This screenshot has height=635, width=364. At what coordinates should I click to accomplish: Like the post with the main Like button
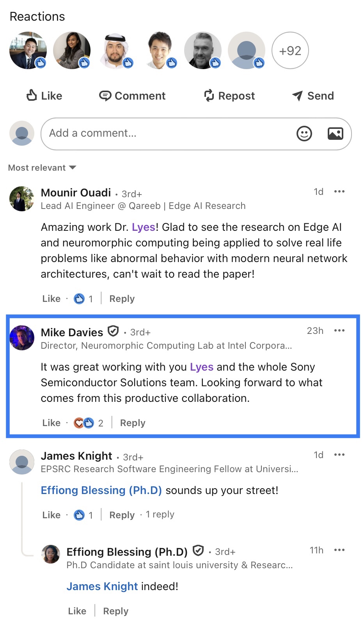tap(44, 96)
